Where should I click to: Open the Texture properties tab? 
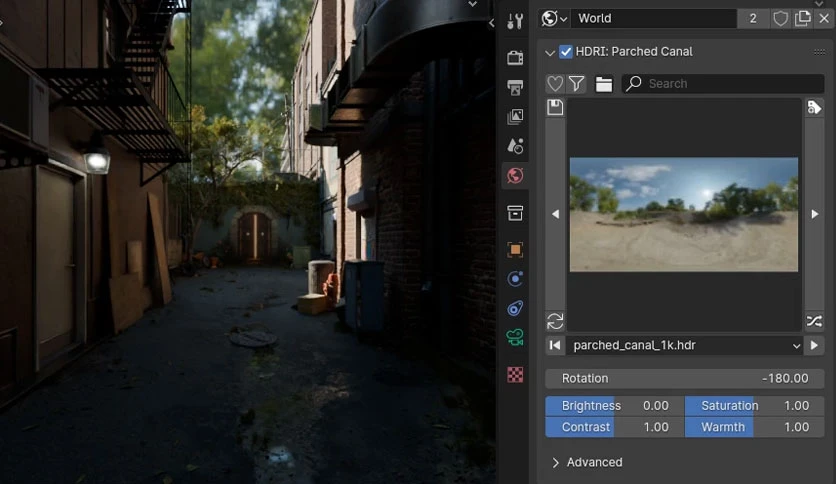coord(515,375)
